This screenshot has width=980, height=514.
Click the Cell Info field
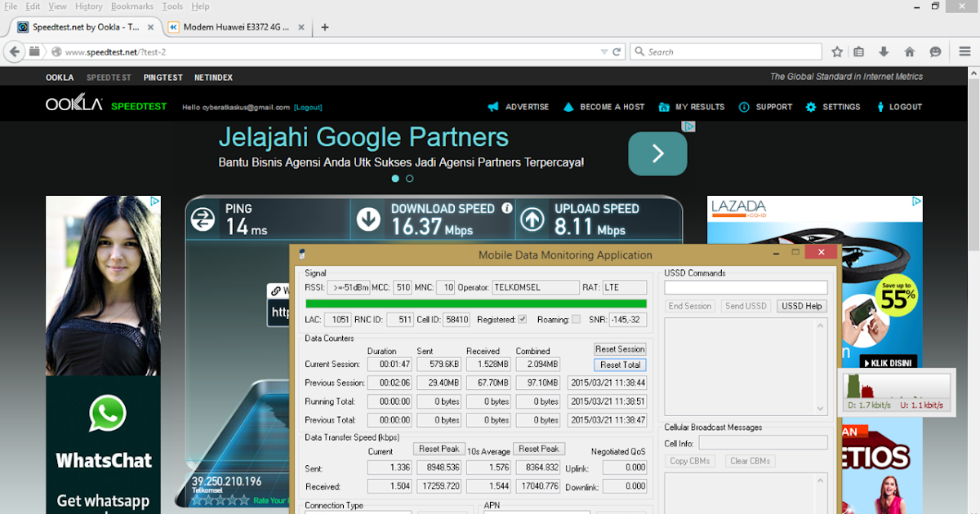click(x=763, y=442)
